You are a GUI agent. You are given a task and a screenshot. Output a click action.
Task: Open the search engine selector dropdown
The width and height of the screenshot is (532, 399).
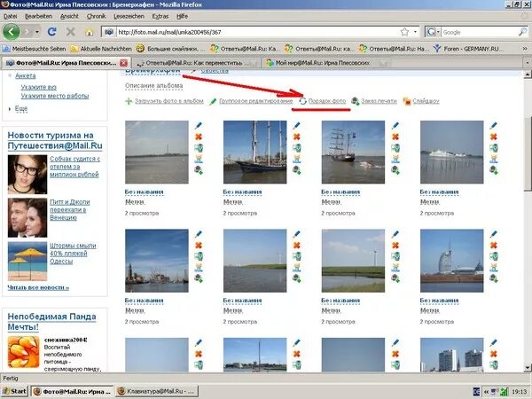click(433, 32)
